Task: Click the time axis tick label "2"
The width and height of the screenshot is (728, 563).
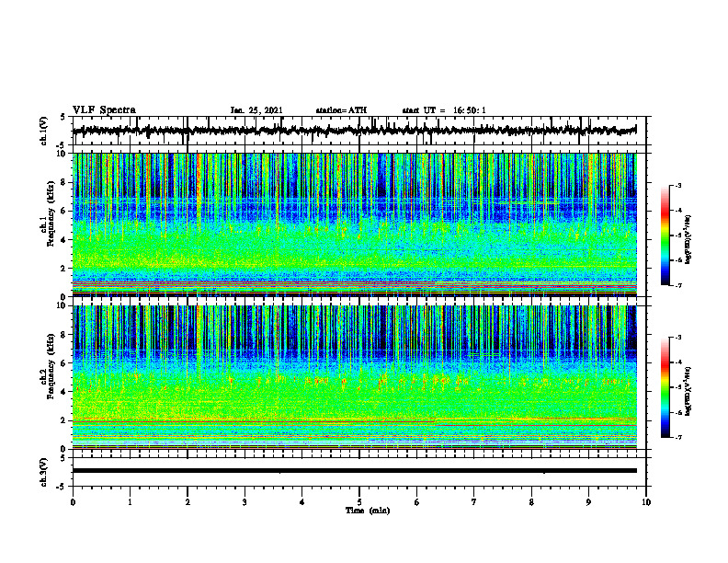Action: coord(188,502)
